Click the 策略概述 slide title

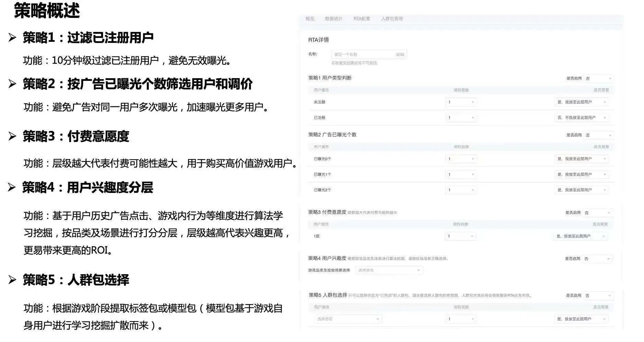point(47,11)
